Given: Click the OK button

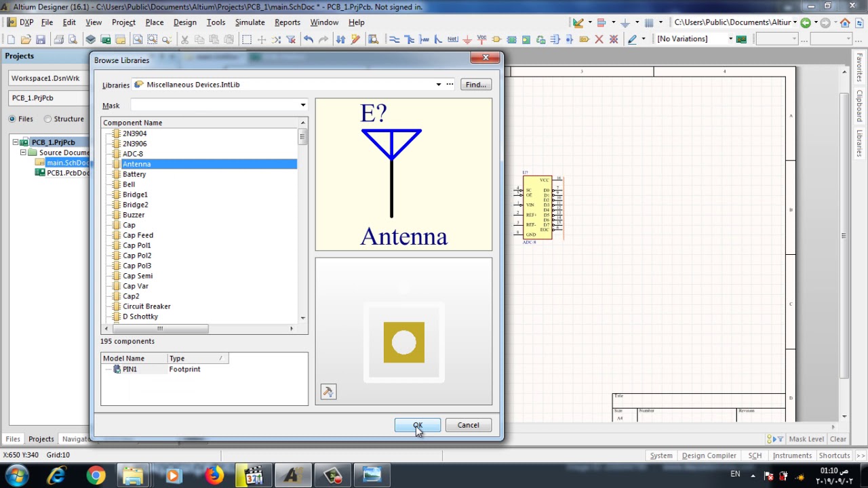Looking at the screenshot, I should [418, 425].
